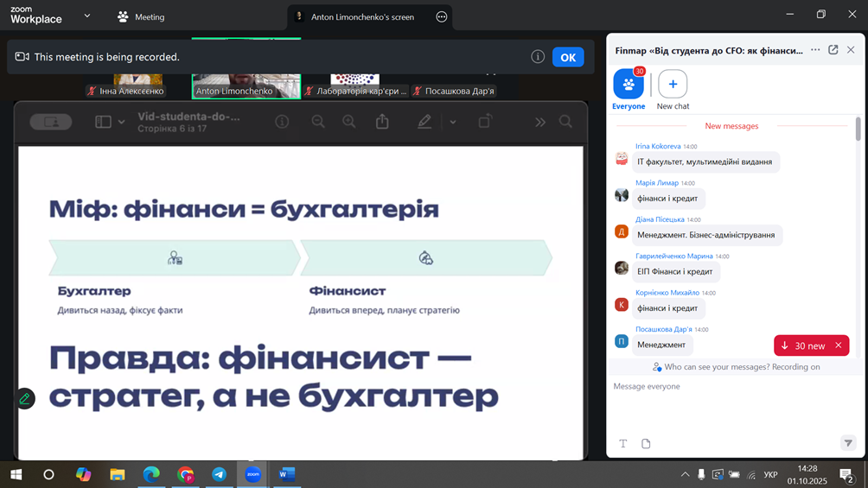Select the Everyone chat channel

pos(629,85)
